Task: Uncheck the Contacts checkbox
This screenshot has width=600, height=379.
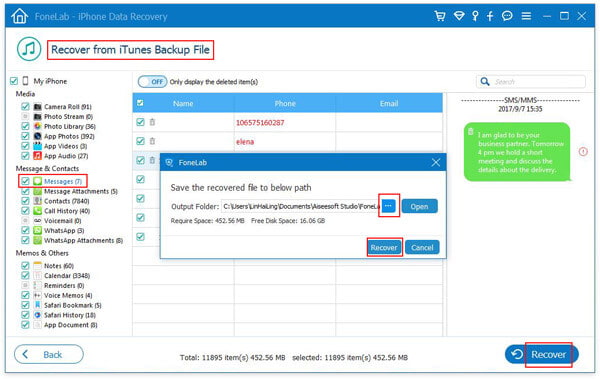Action: coord(25,201)
